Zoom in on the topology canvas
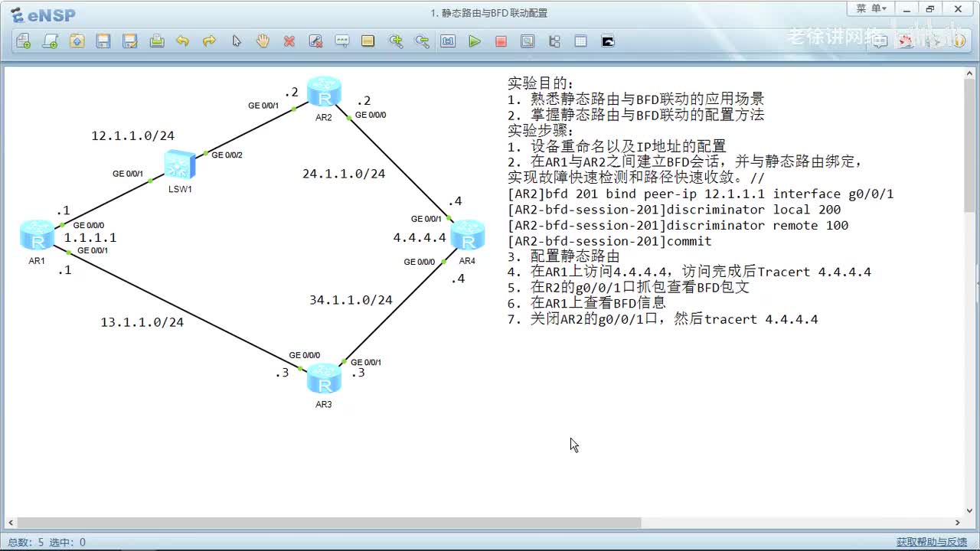This screenshot has width=980, height=551. tap(396, 41)
